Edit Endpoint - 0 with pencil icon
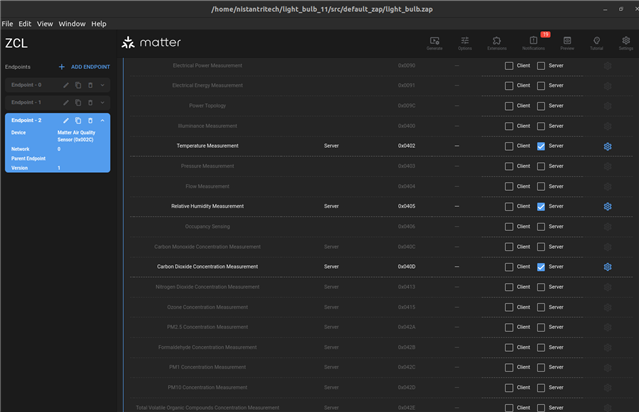The image size is (639, 412). (x=66, y=85)
